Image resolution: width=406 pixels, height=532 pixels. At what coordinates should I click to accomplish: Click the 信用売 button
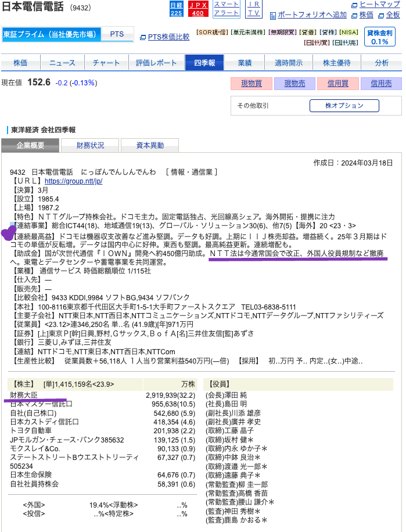click(381, 84)
